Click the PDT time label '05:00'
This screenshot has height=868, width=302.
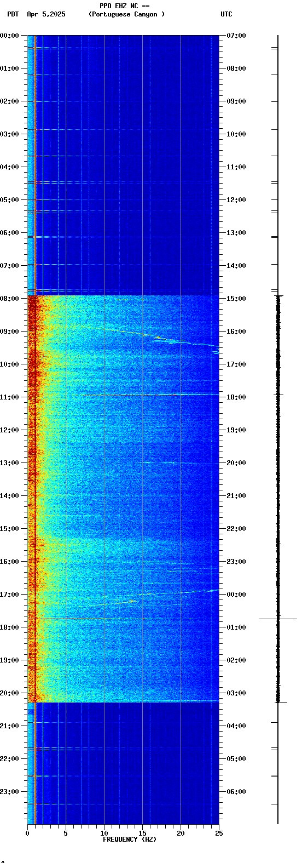coord(9,200)
